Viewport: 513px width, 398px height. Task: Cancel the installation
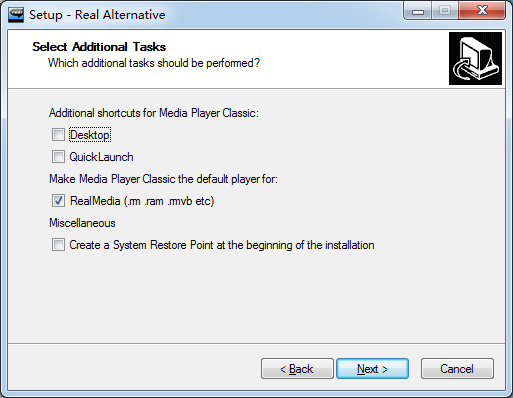(x=457, y=369)
